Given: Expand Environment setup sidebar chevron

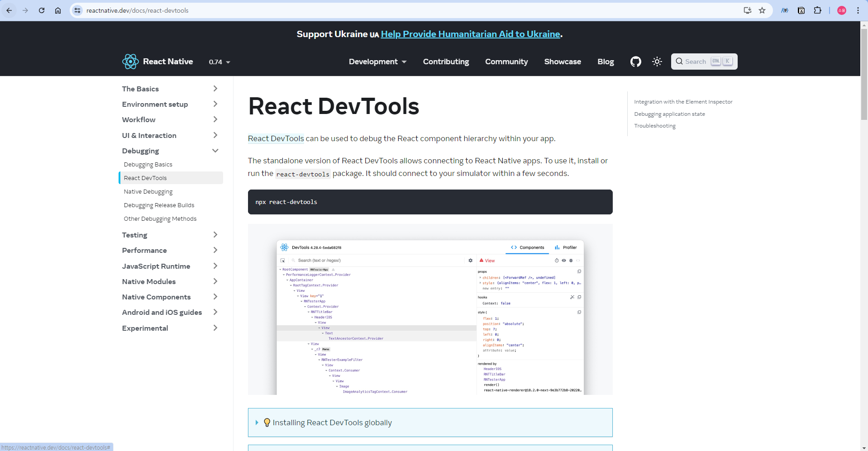Looking at the screenshot, I should click(x=215, y=104).
